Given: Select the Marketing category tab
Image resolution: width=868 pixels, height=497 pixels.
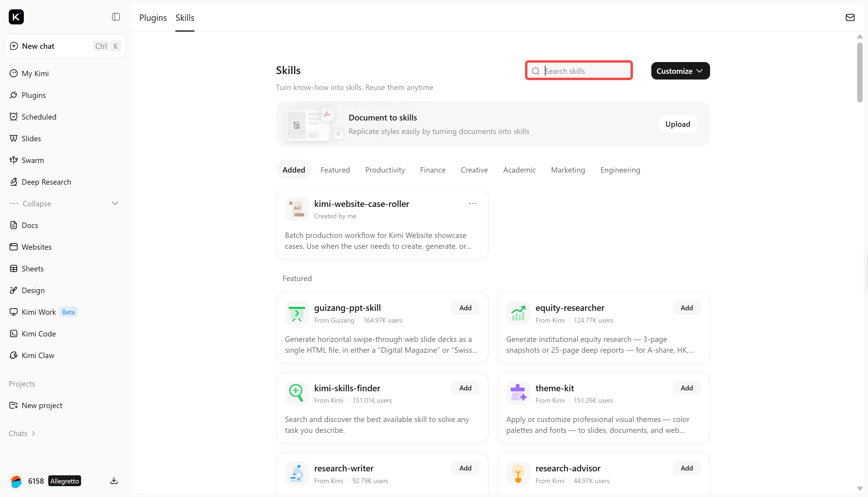Looking at the screenshot, I should pyautogui.click(x=568, y=170).
